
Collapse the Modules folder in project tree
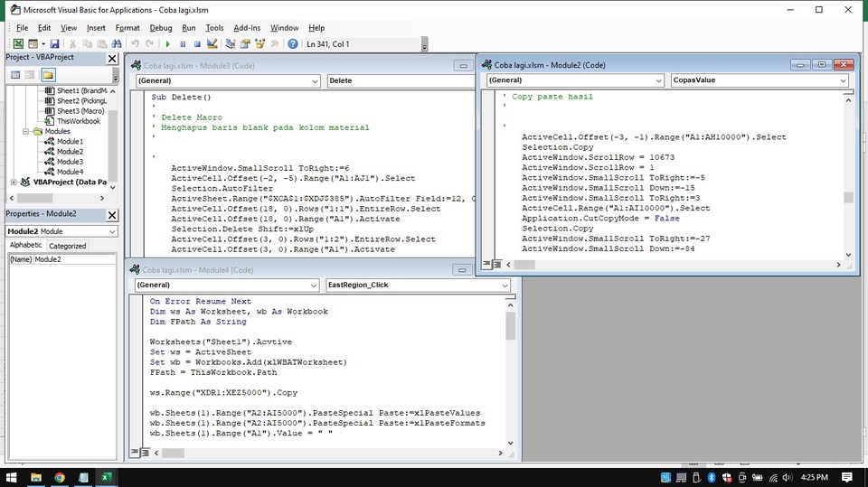pyautogui.click(x=25, y=131)
